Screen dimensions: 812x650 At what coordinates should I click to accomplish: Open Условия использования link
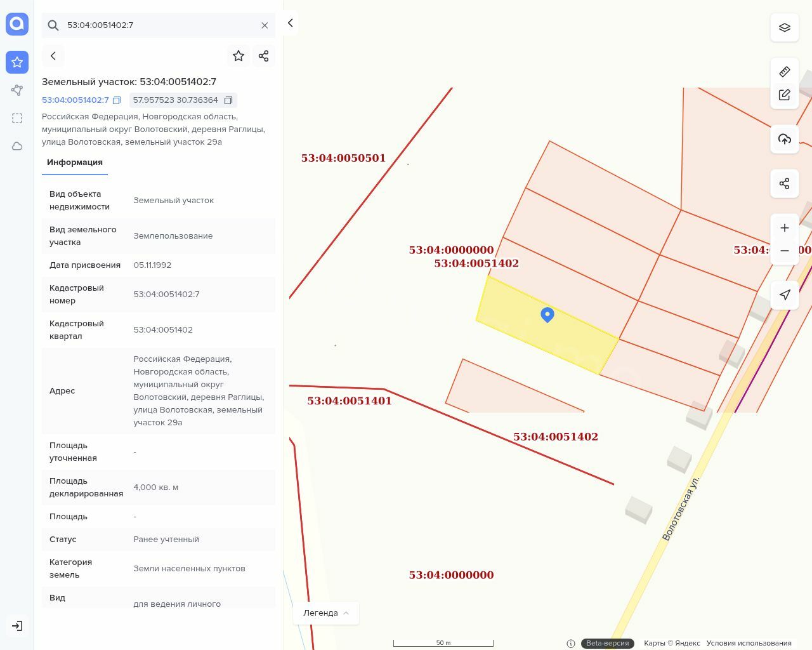(x=749, y=643)
